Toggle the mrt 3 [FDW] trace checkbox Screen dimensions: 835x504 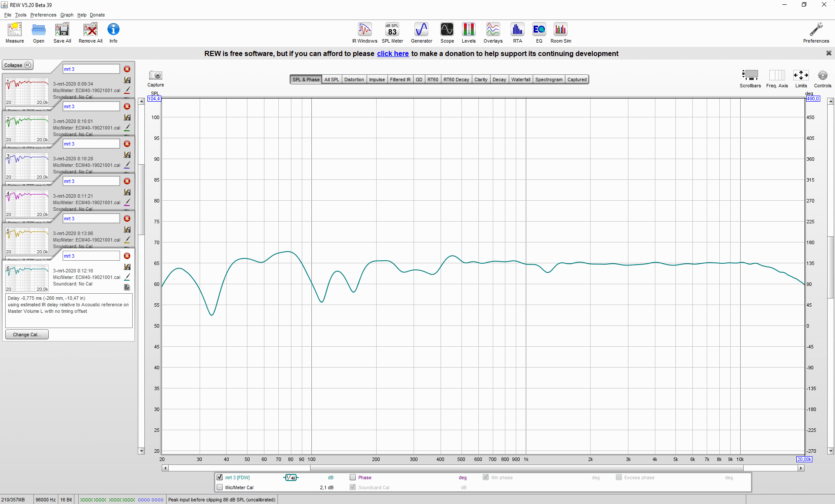pyautogui.click(x=220, y=477)
